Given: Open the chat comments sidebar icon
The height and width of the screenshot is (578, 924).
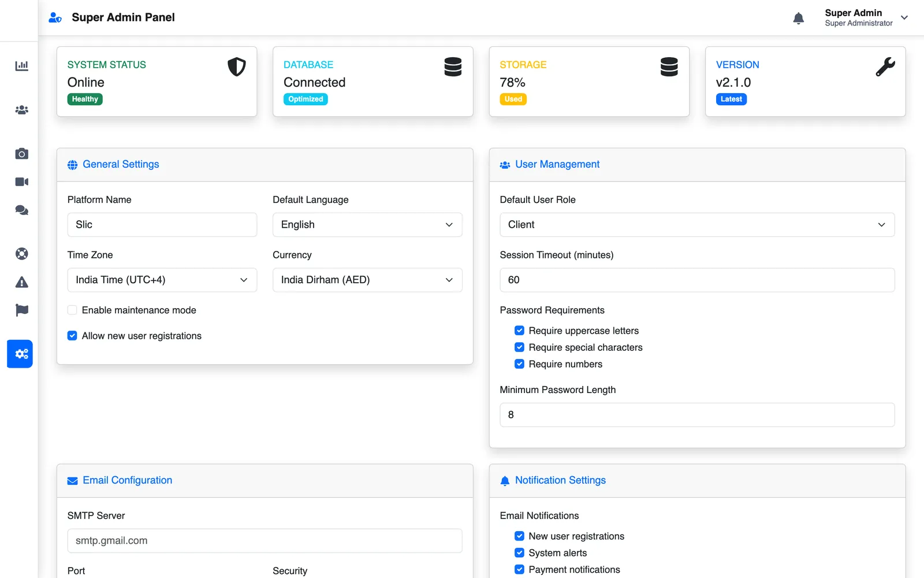Looking at the screenshot, I should [21, 210].
